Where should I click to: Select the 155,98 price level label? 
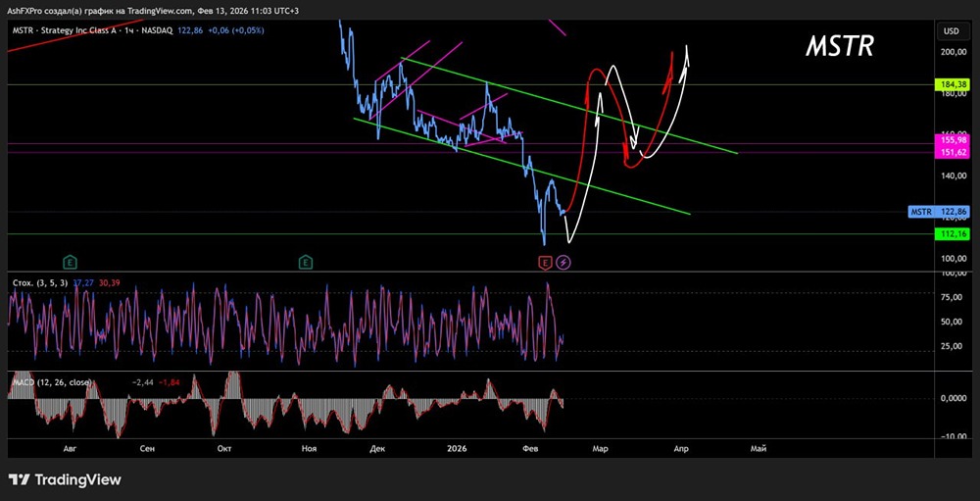953,141
